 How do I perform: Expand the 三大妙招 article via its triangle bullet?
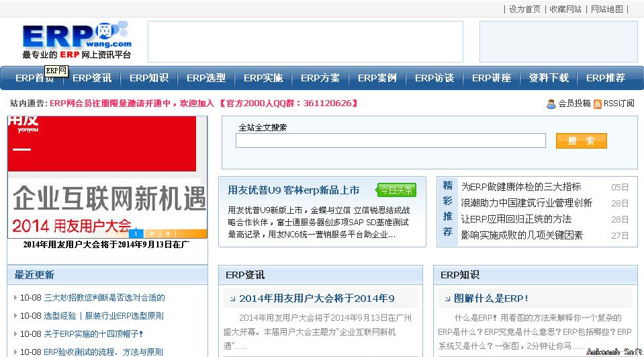15,298
